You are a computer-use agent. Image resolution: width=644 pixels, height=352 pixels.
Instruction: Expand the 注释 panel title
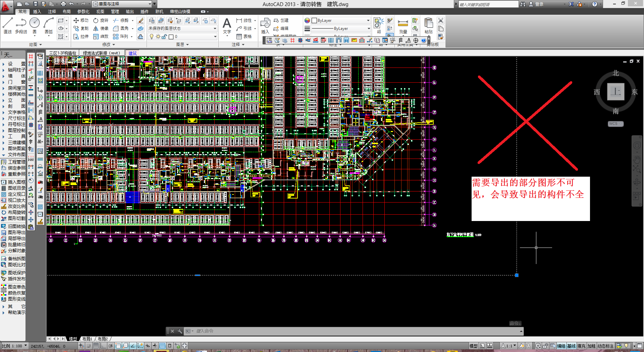point(238,44)
